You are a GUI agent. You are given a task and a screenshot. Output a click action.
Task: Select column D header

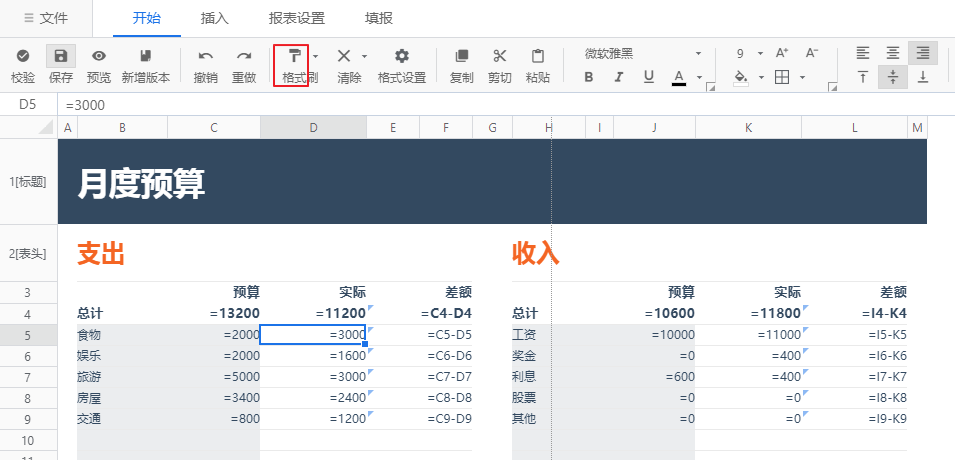(313, 127)
